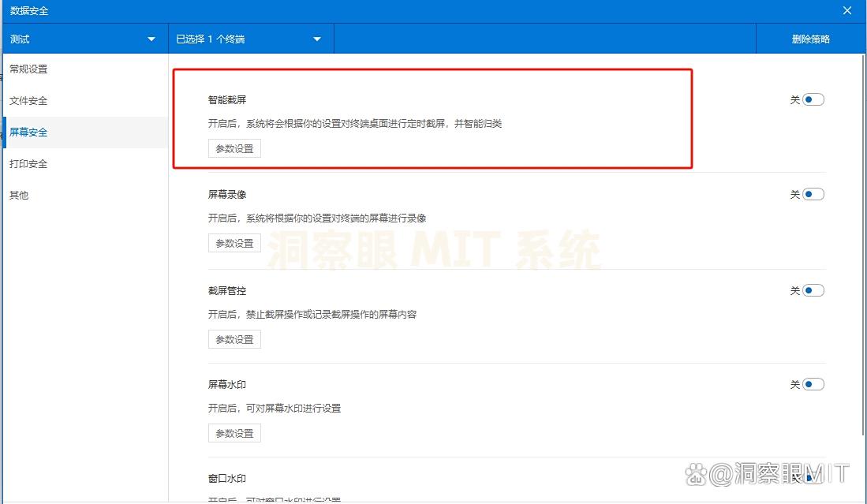Close the 数据安全 dialog

click(x=847, y=10)
